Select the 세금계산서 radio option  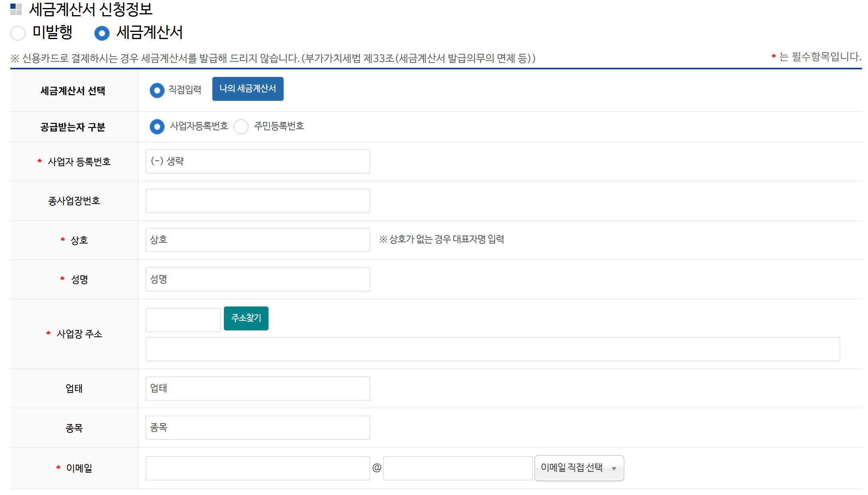click(102, 33)
